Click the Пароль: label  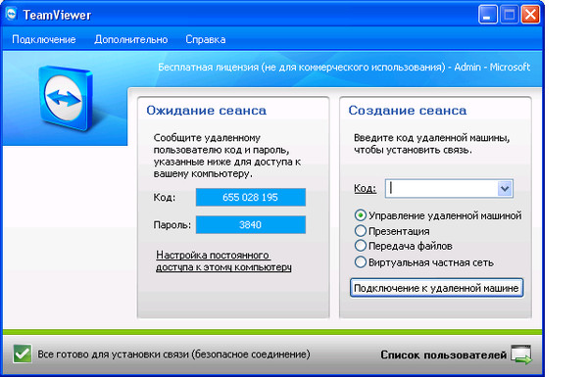172,225
